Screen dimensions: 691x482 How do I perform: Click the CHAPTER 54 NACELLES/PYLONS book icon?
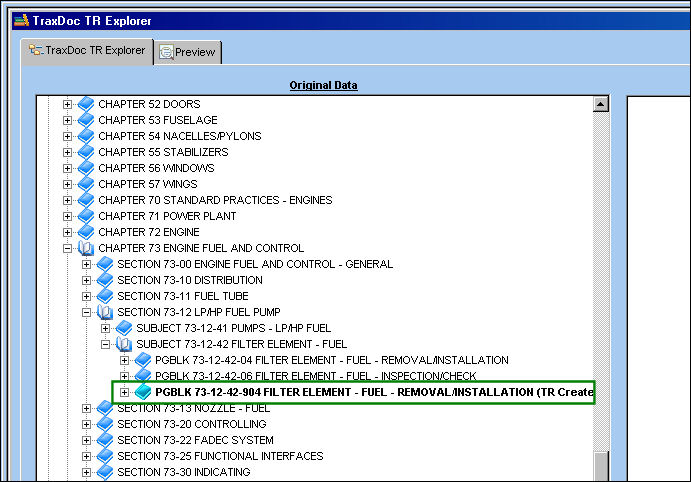point(86,136)
